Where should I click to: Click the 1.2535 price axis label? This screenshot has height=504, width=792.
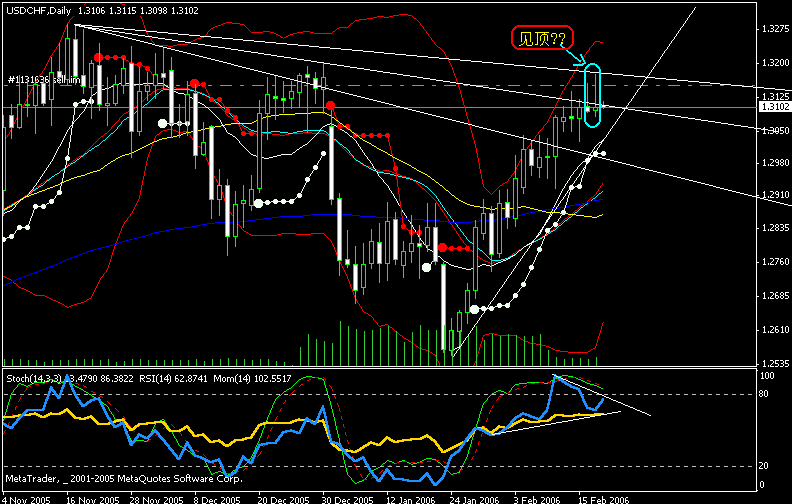coord(775,364)
